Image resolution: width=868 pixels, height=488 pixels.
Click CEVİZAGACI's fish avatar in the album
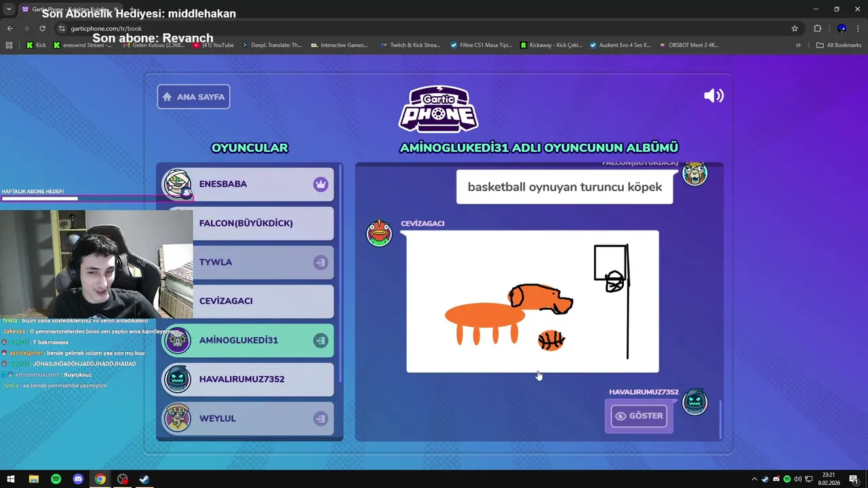point(379,233)
